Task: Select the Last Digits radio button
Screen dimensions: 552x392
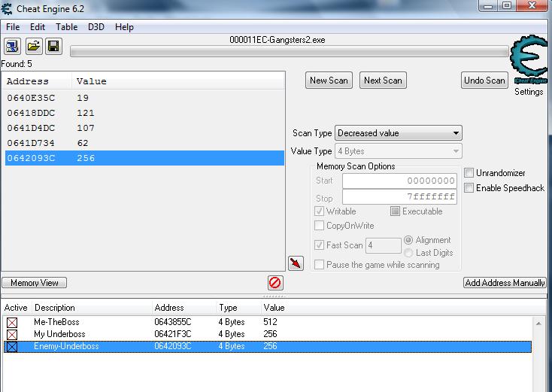Action: pyautogui.click(x=408, y=253)
